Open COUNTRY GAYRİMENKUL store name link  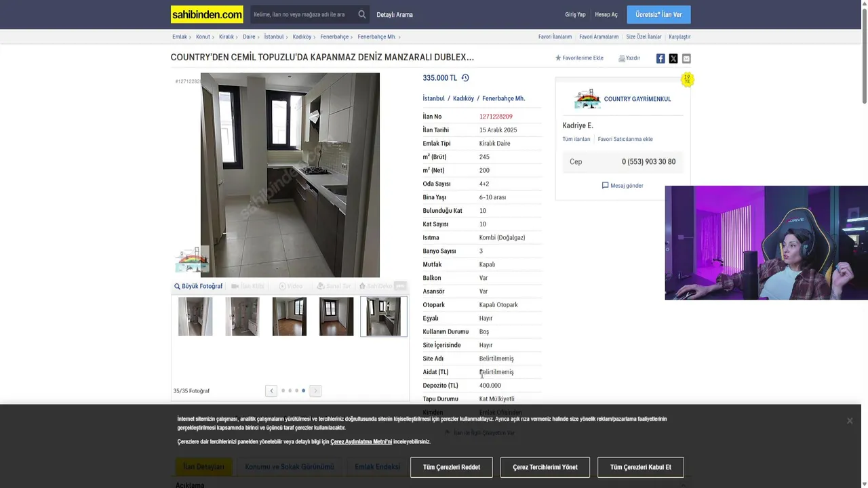(x=637, y=99)
